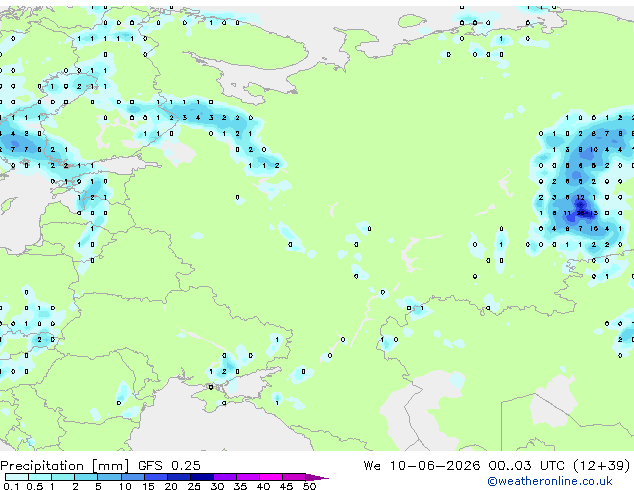This screenshot has height=490, width=634.
Task: Click the '00..03 UTC' time text
Action: pos(526,466)
